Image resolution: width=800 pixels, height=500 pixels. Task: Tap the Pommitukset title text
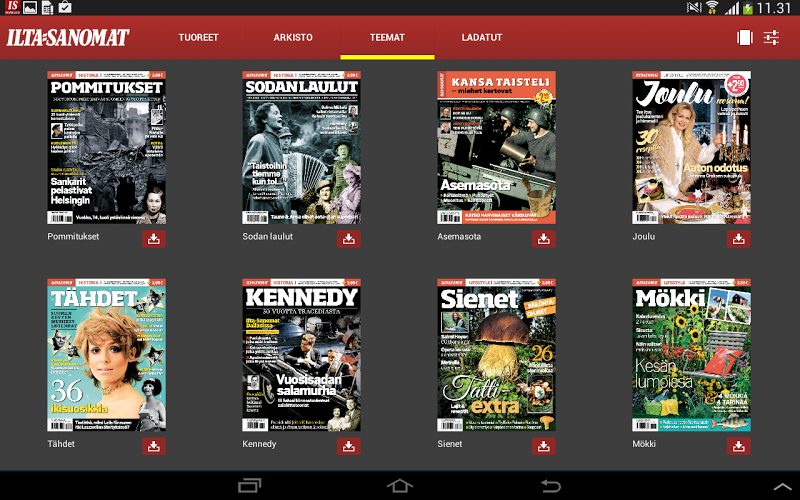[x=73, y=237]
